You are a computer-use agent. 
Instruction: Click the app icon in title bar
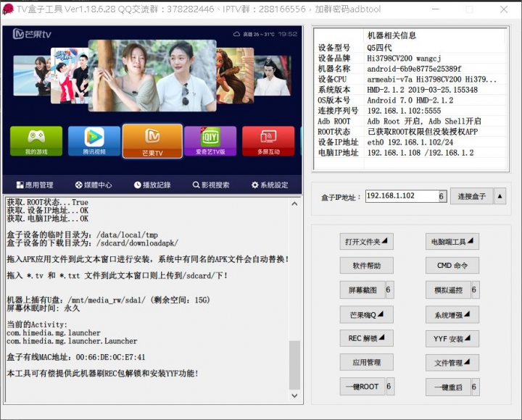coord(8,9)
